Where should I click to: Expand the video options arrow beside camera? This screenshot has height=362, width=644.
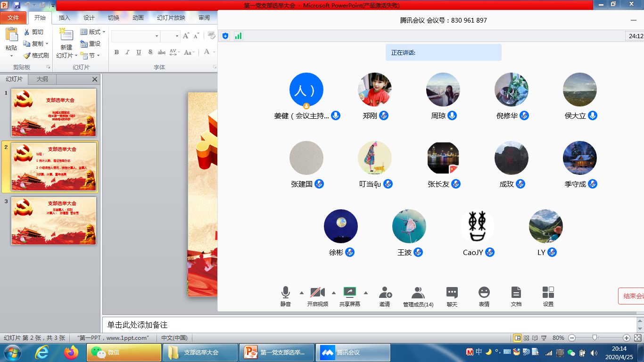pyautogui.click(x=334, y=293)
